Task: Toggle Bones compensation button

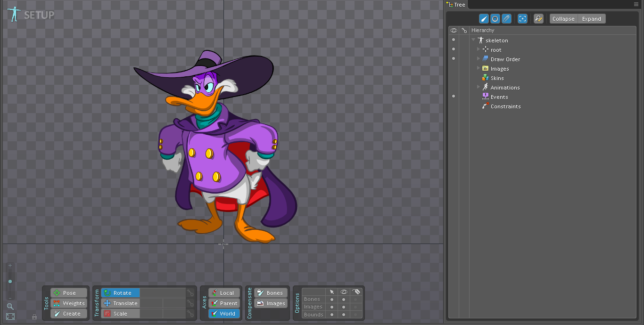Action: pos(271,293)
